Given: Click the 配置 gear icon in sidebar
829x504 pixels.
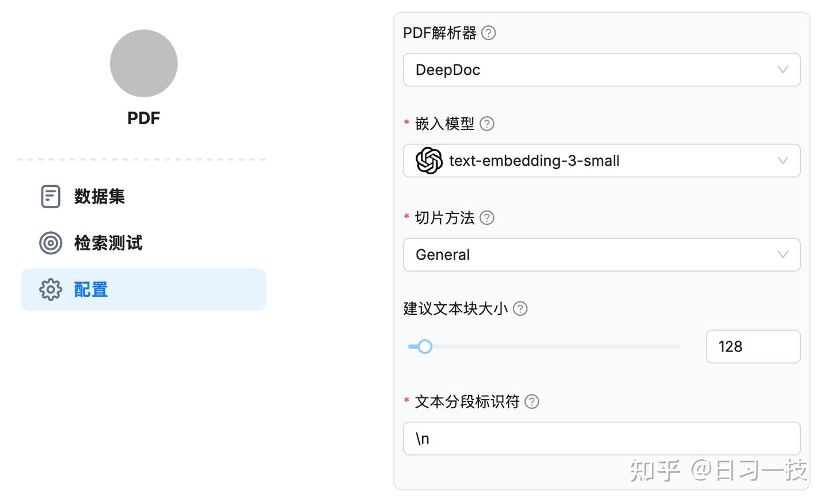Looking at the screenshot, I should click(51, 289).
